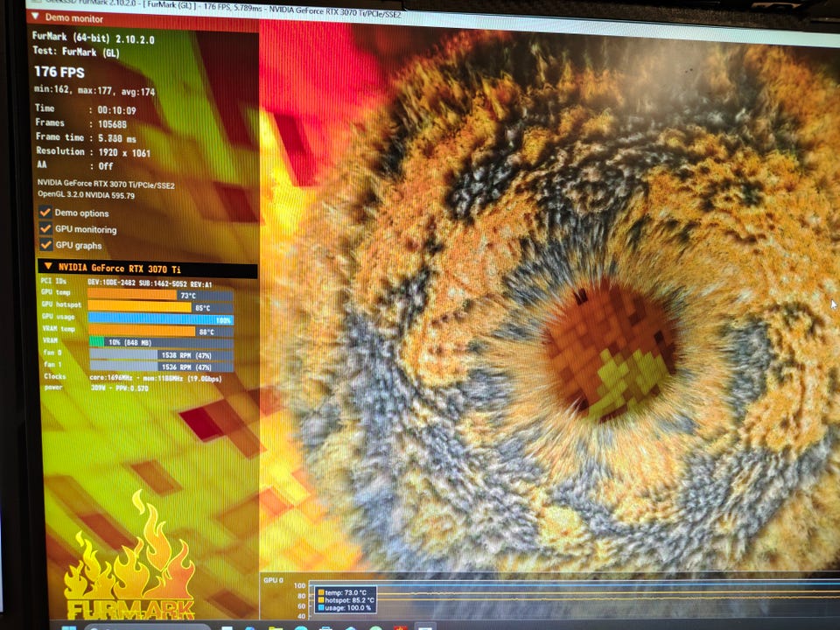Click the 'Demo monitor' header title

click(x=73, y=17)
